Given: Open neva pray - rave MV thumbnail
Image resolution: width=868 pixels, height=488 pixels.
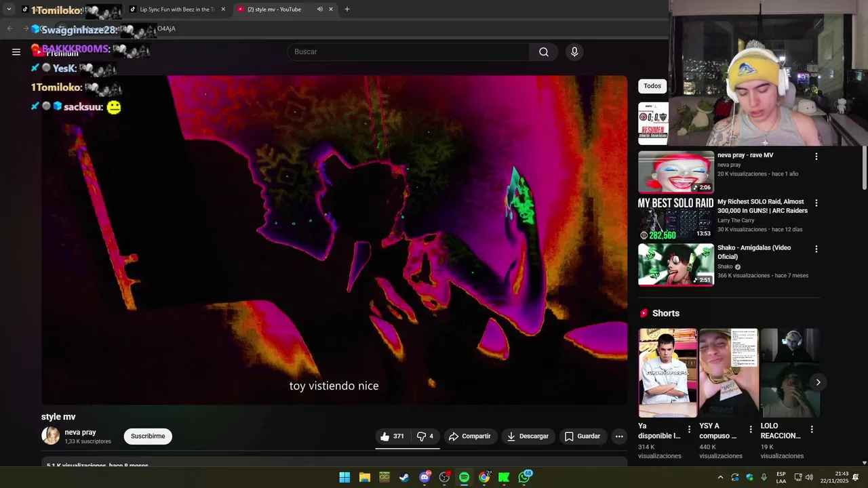Looking at the screenshot, I should 676,172.
